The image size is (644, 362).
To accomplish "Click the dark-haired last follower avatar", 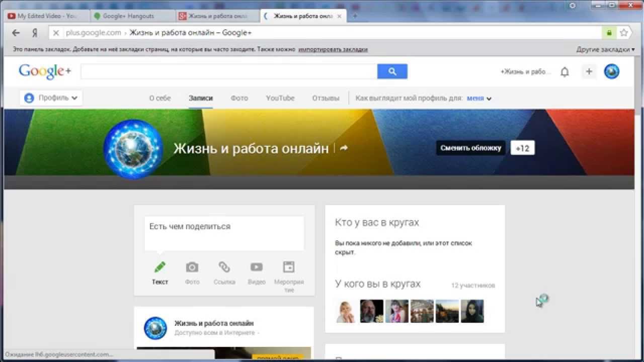I will tap(472, 311).
